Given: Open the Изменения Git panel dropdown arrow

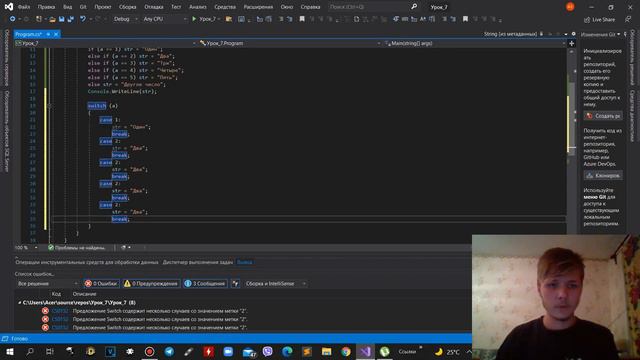Looking at the screenshot, I should pos(619,34).
